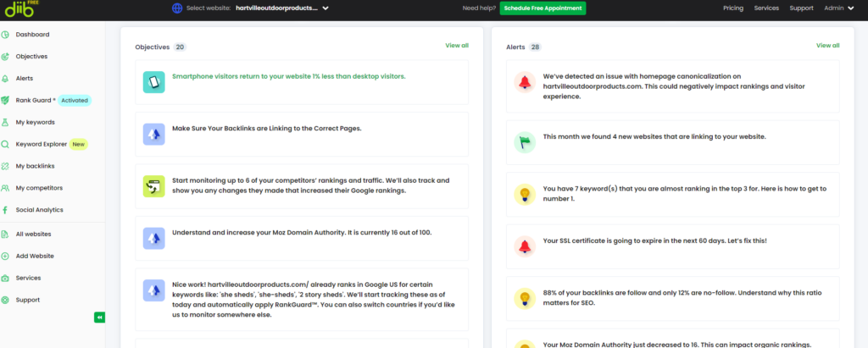
Task: Click the All websites document icon
Action: [5, 234]
